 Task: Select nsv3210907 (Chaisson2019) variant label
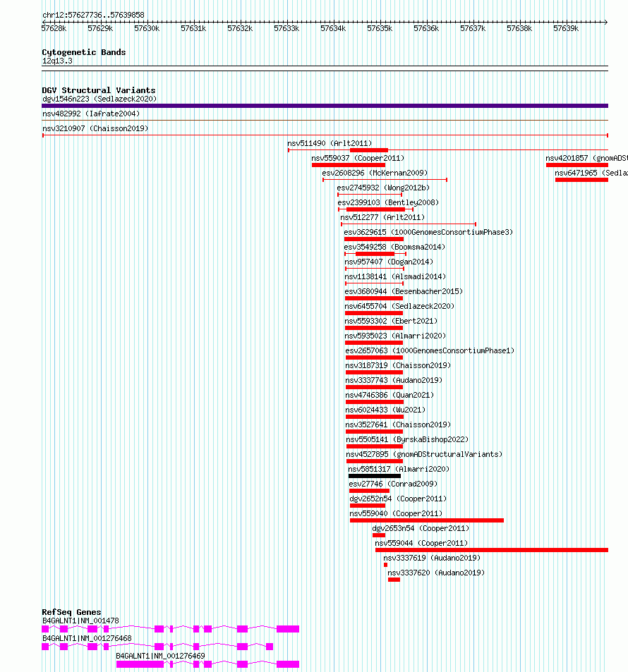(x=95, y=128)
